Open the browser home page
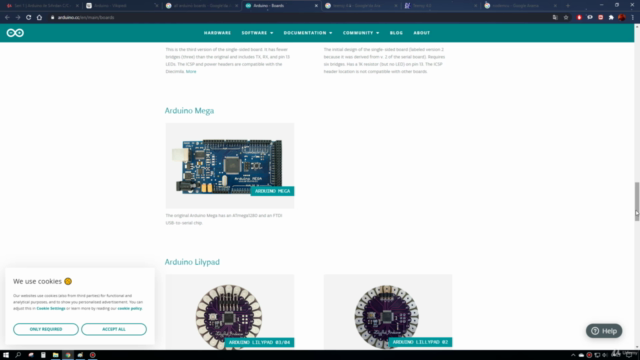The image size is (640, 360). [x=39, y=18]
